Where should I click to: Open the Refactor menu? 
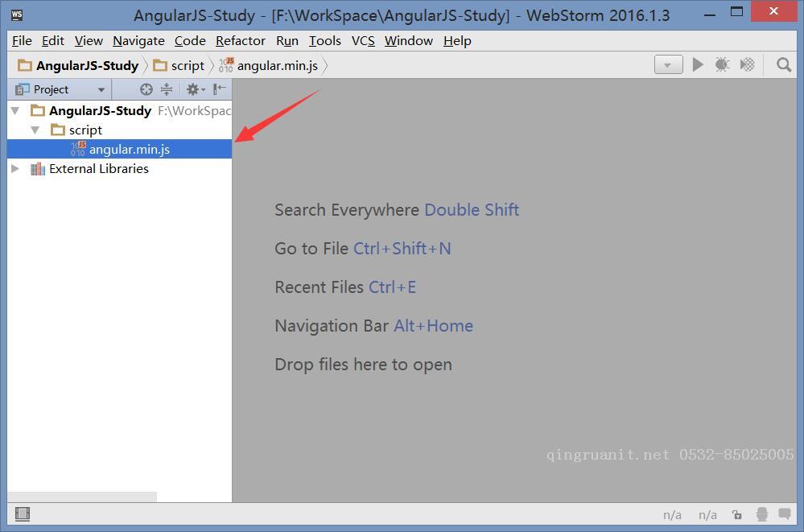[x=240, y=40]
